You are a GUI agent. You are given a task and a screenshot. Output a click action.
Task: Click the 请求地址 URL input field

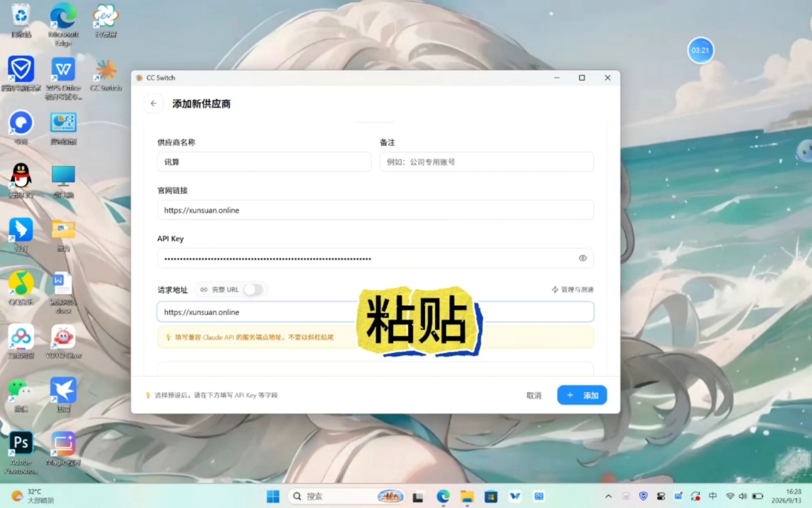coord(376,312)
